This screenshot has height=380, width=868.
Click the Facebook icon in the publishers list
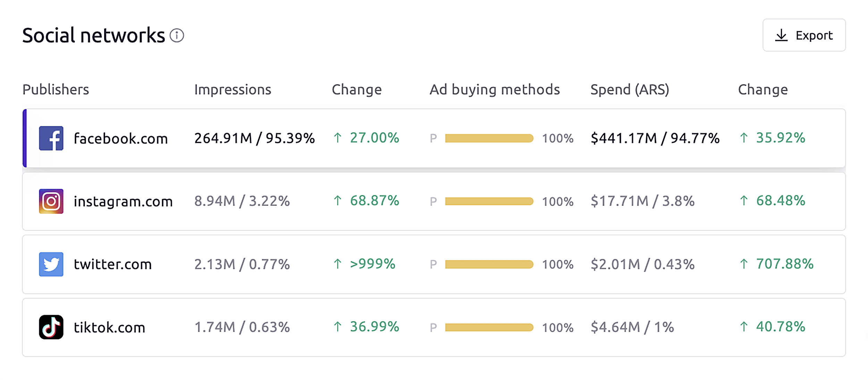(x=51, y=138)
